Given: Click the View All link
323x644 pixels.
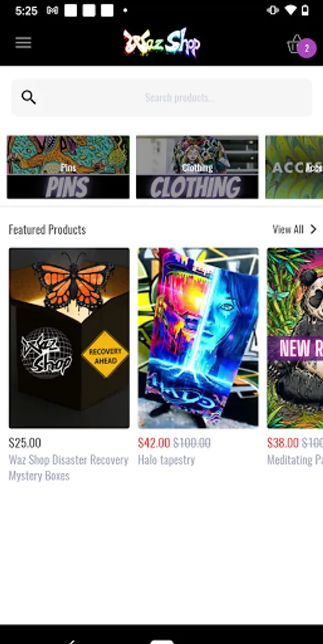Looking at the screenshot, I should pyautogui.click(x=288, y=229).
